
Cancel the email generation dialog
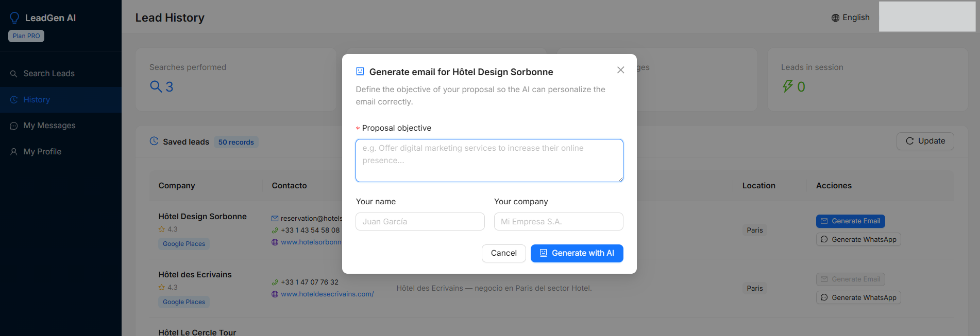(504, 253)
